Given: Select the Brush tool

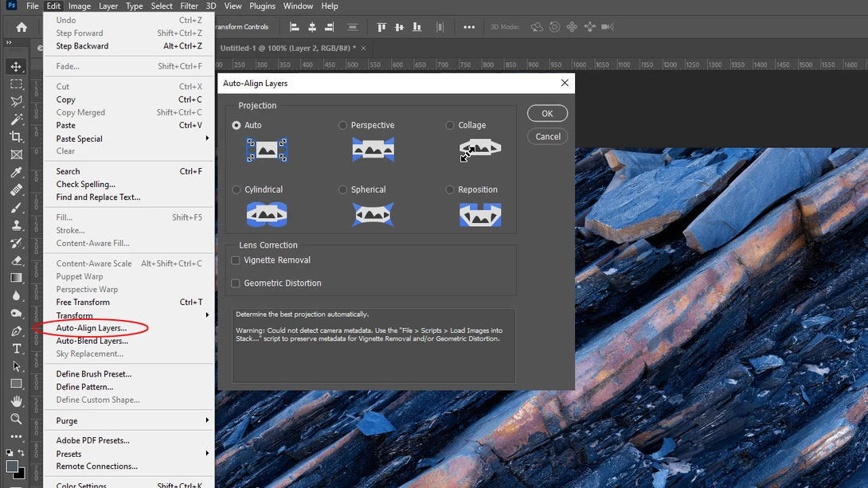Looking at the screenshot, I should click(x=16, y=208).
